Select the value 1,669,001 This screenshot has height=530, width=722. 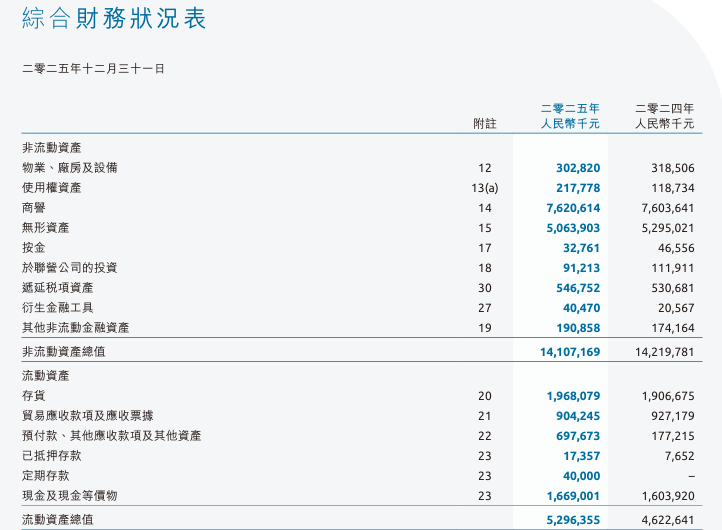pos(573,496)
